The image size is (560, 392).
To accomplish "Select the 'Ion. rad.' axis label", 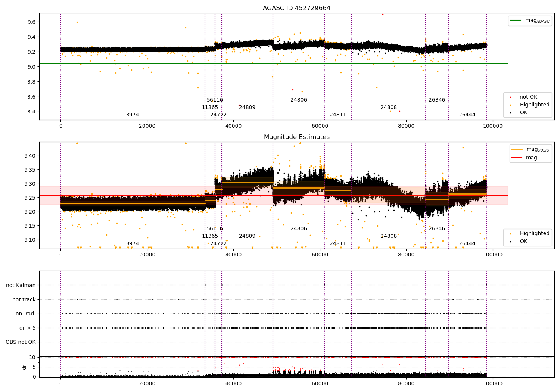I will coord(25,314).
